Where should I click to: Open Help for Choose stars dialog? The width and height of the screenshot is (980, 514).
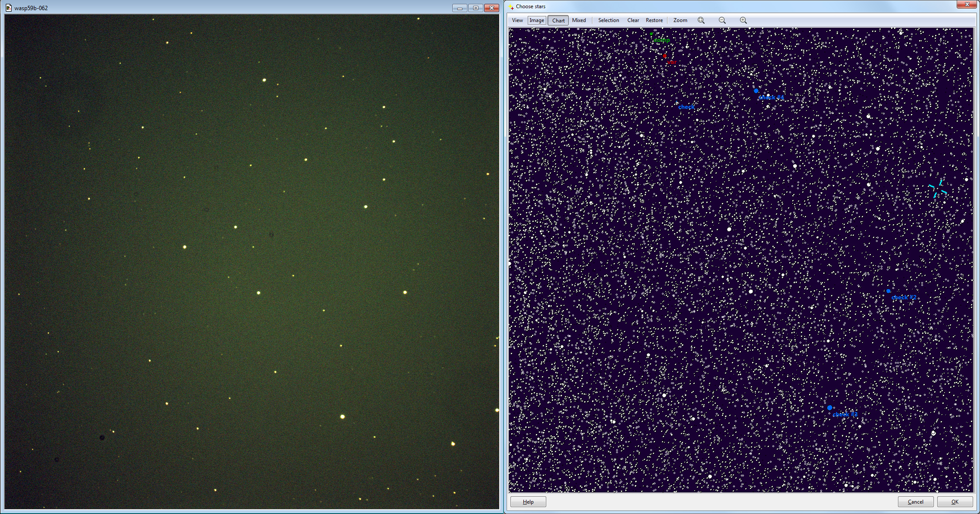pos(528,501)
